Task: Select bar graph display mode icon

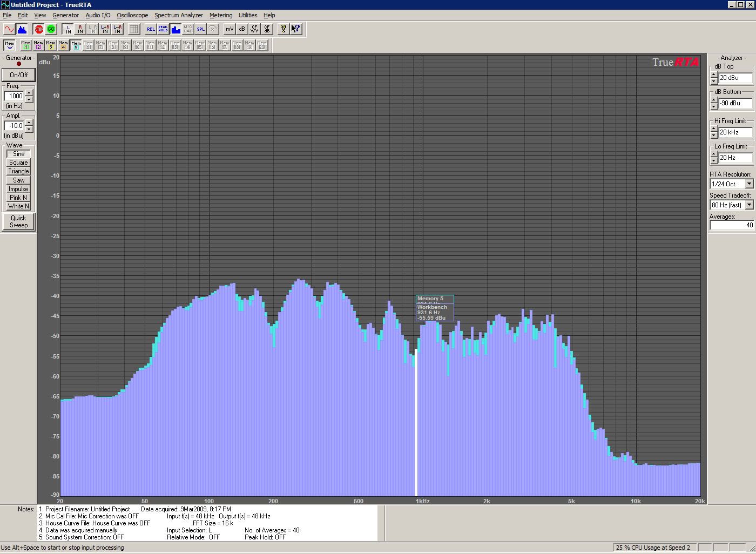Action: coord(175,29)
